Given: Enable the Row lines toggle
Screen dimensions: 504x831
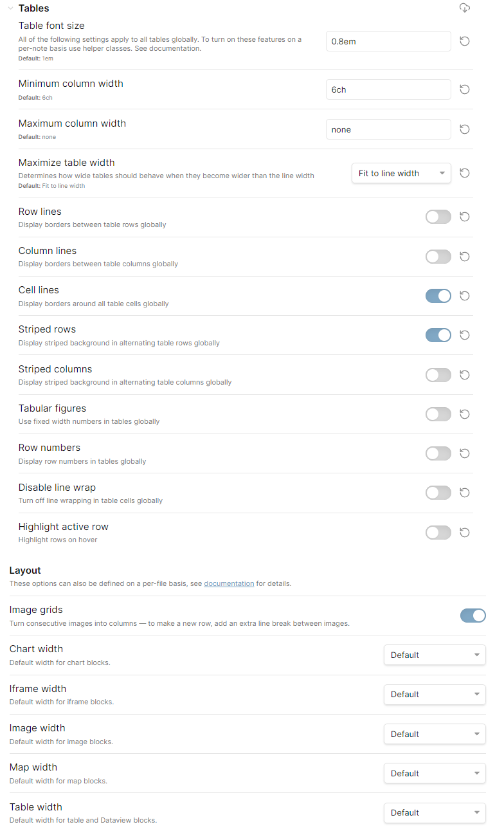Looking at the screenshot, I should (x=438, y=217).
